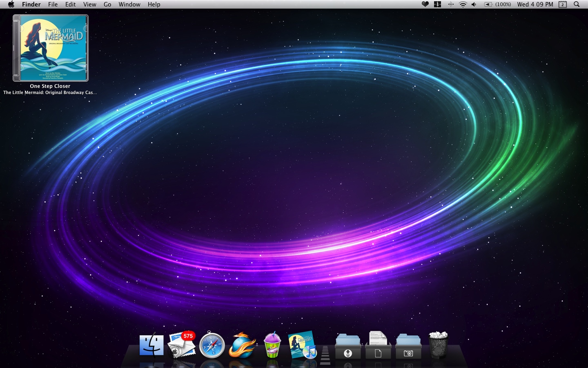Open the volume control in menu bar
Screen dimensions: 588x368
click(x=474, y=4)
